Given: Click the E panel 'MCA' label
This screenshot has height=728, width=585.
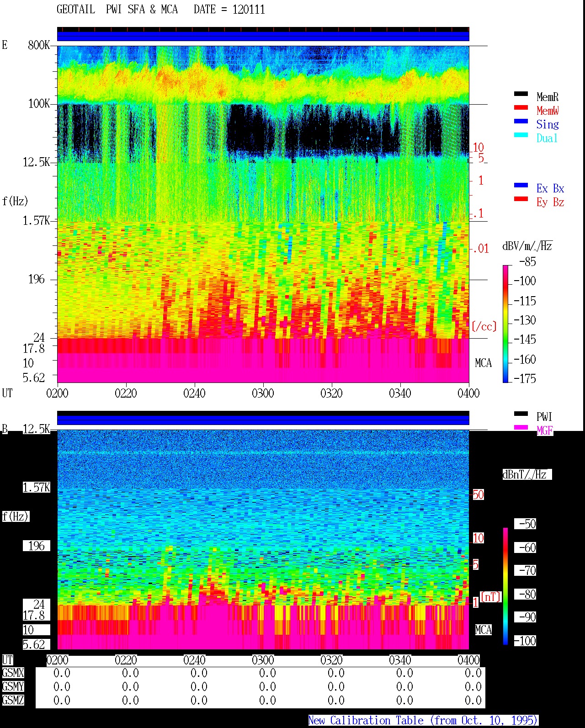Looking at the screenshot, I should (483, 363).
